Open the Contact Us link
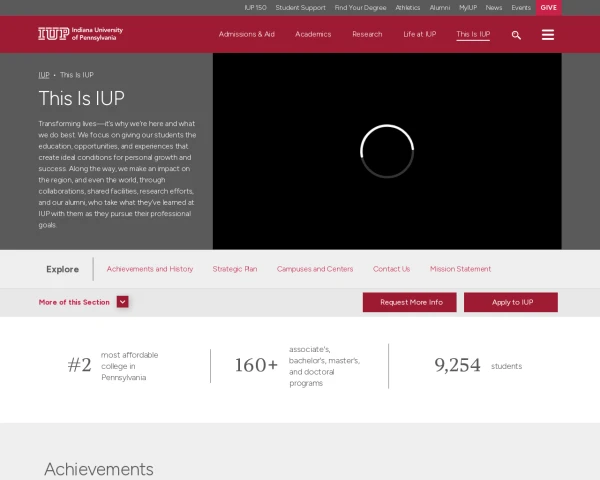 click(391, 269)
